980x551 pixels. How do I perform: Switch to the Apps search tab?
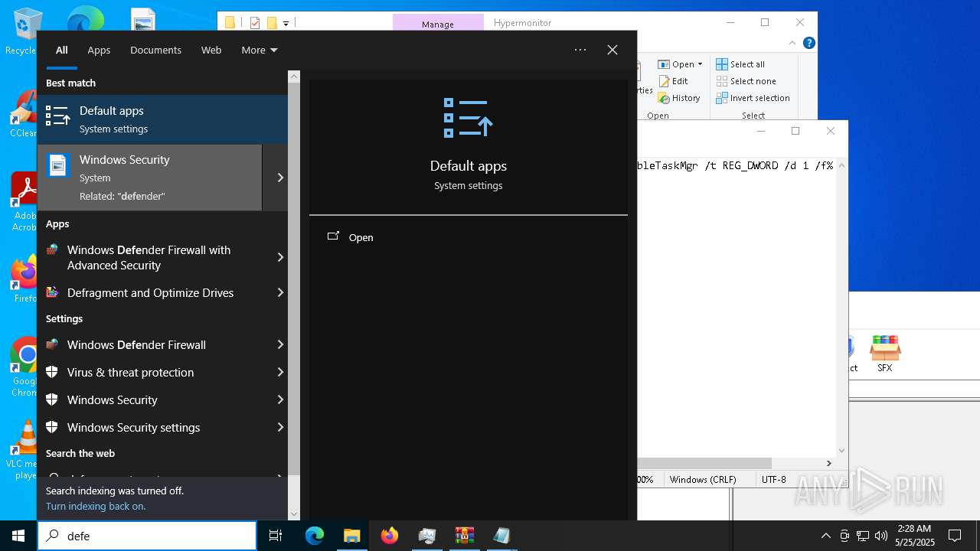coord(99,50)
